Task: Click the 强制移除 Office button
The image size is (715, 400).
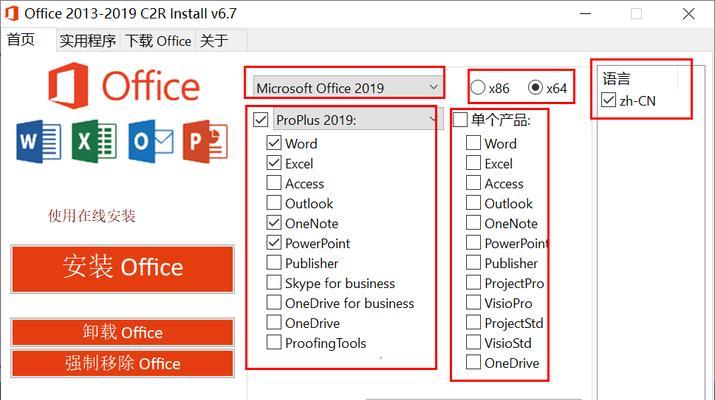Action: click(x=123, y=364)
